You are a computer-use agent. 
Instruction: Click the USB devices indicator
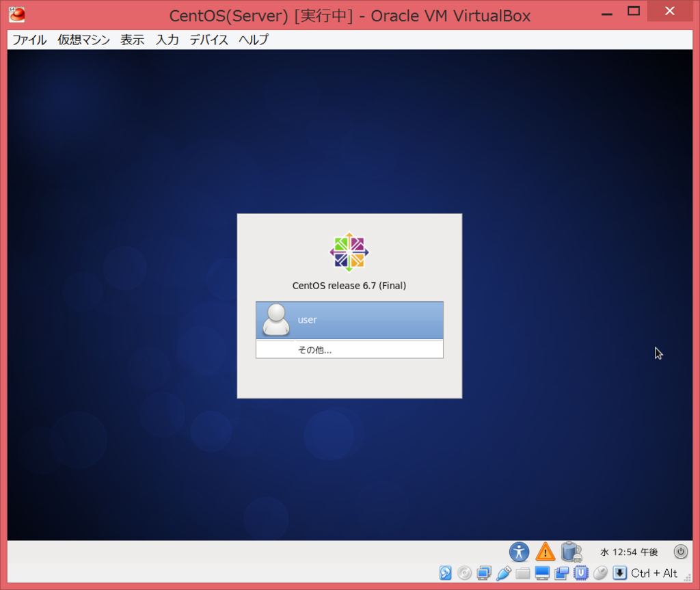pos(504,573)
